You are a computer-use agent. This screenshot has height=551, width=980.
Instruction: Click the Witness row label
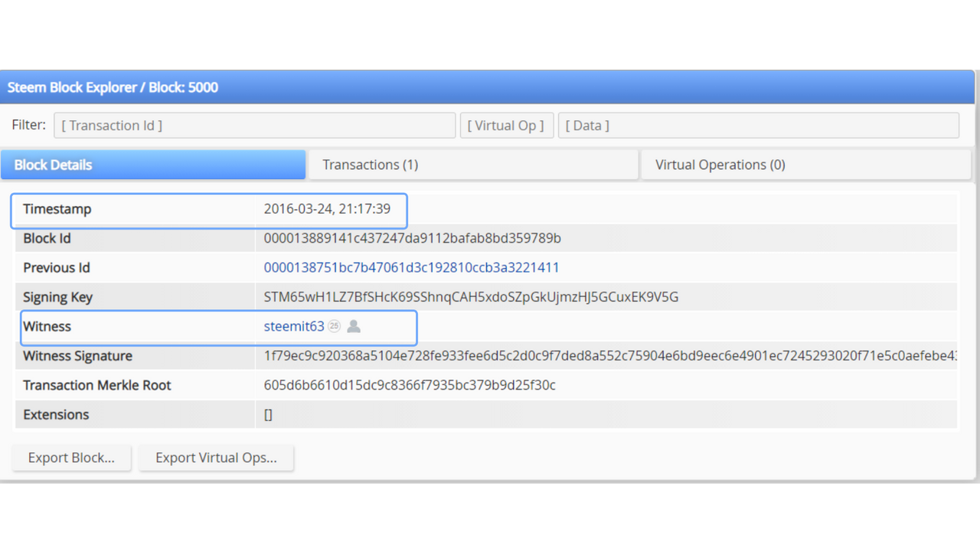47,326
